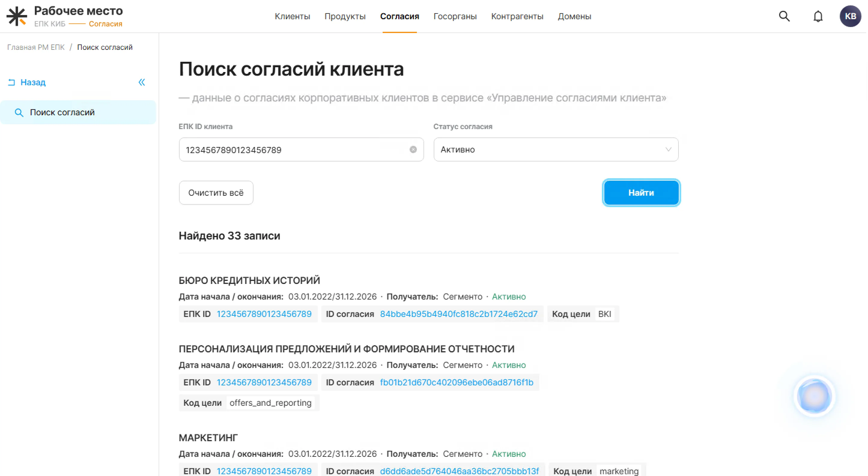Open ЕПК ID link in ПЕРСОНАЛИЗАЦИЯ record
This screenshot has height=476, width=868.
tap(265, 383)
